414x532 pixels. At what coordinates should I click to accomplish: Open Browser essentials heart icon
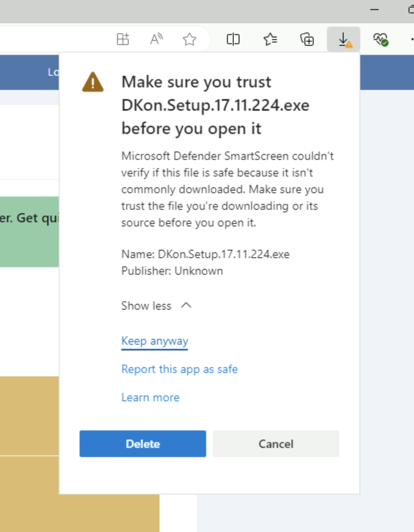tap(380, 40)
